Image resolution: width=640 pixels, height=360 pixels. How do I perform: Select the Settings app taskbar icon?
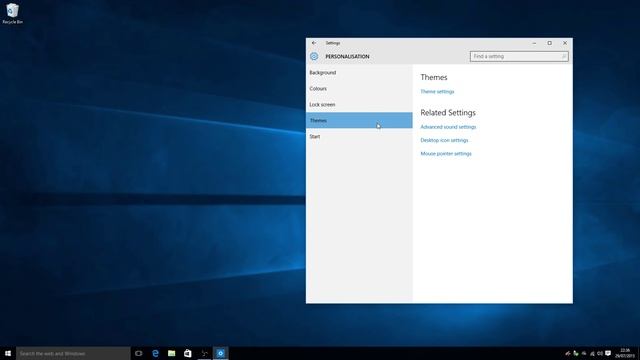coord(220,353)
